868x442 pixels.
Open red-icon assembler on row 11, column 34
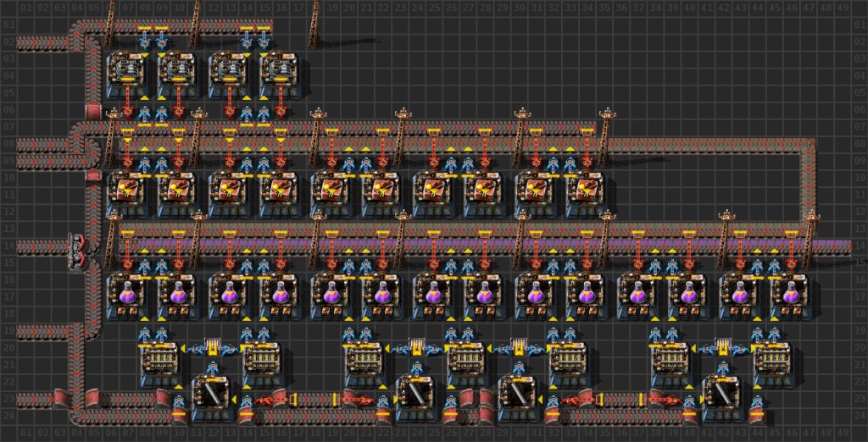click(x=585, y=193)
